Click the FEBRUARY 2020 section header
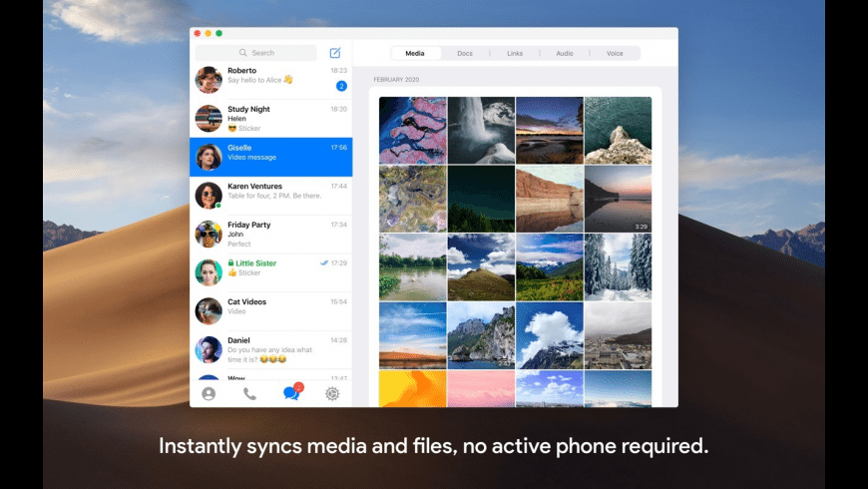 (x=396, y=80)
